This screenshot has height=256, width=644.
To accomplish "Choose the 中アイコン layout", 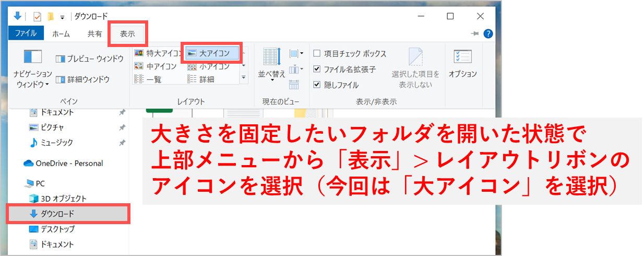I will pos(156,66).
